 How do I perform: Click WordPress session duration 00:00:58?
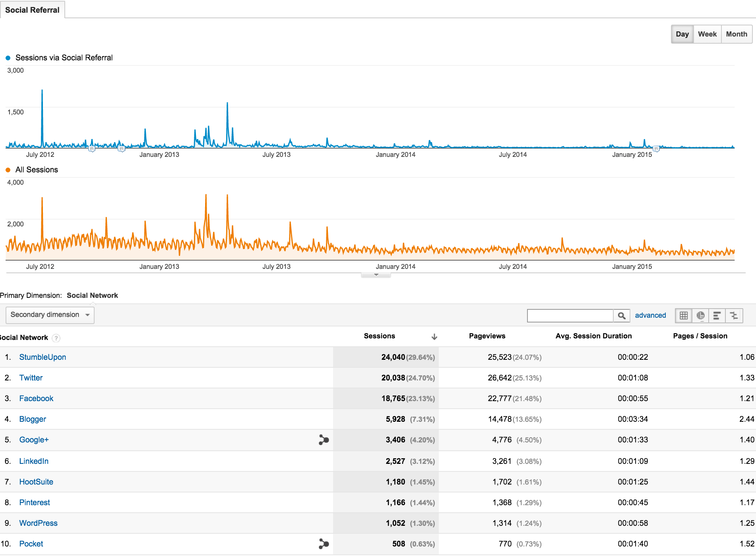click(633, 523)
